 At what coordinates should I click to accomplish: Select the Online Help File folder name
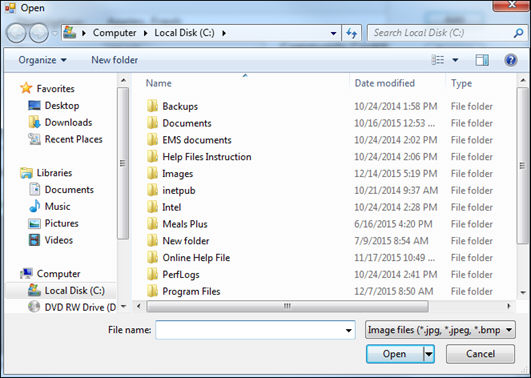196,258
